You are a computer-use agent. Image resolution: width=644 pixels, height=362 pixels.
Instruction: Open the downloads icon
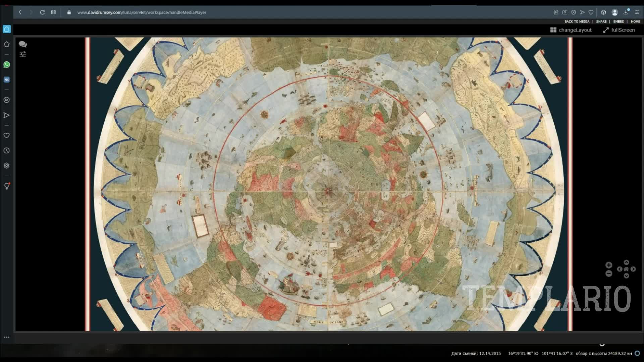626,12
